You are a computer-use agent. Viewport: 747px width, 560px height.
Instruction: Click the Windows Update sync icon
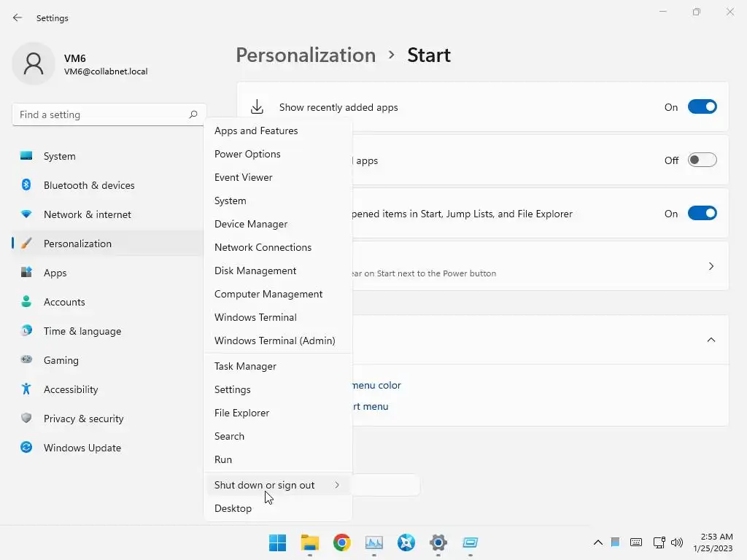26,447
